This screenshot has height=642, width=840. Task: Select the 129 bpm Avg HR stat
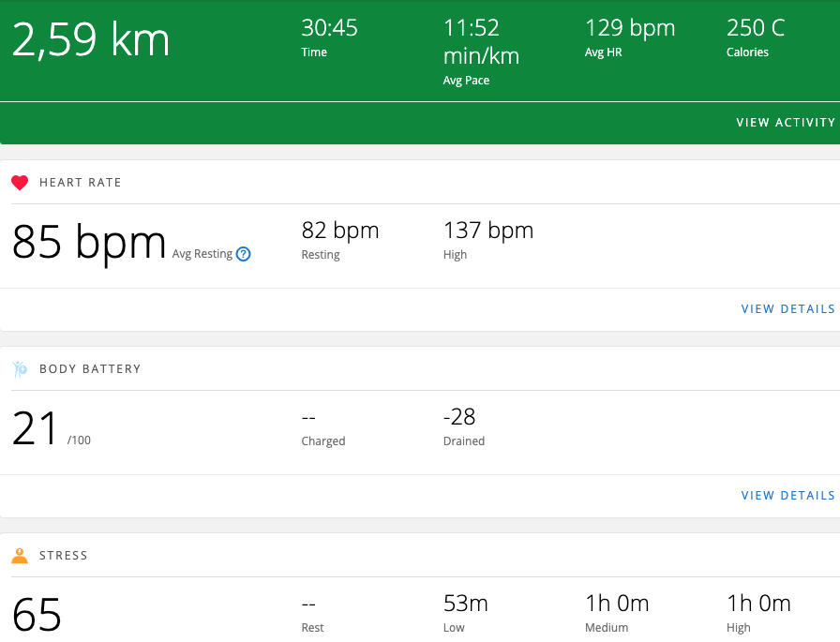click(x=629, y=28)
